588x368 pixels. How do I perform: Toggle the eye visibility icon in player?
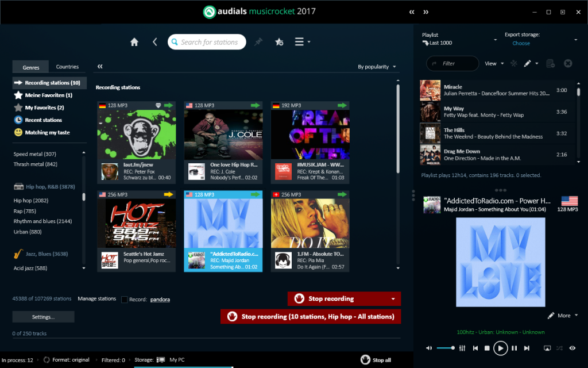pos(572,348)
